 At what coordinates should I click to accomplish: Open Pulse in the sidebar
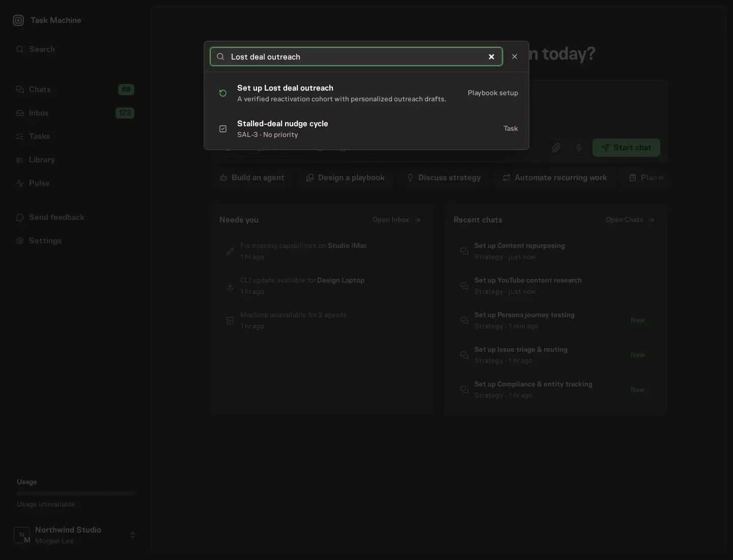pyautogui.click(x=75, y=183)
